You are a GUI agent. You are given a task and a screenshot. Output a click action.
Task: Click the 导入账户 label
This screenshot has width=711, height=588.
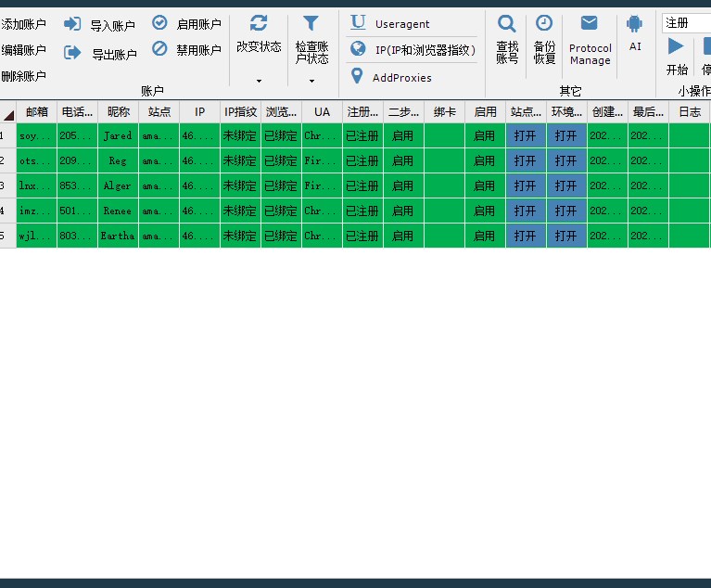click(x=112, y=25)
